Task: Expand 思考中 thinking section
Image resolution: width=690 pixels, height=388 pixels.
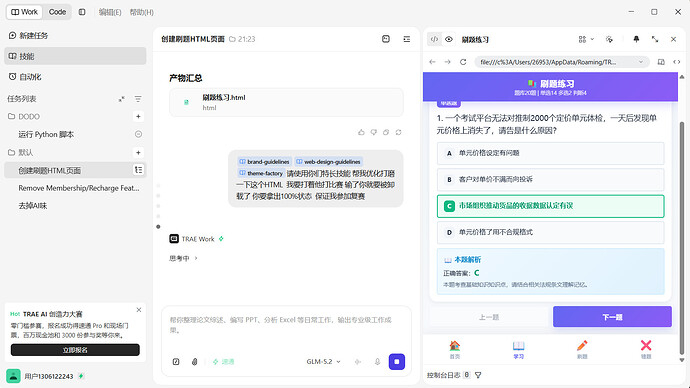Action: [x=184, y=258]
